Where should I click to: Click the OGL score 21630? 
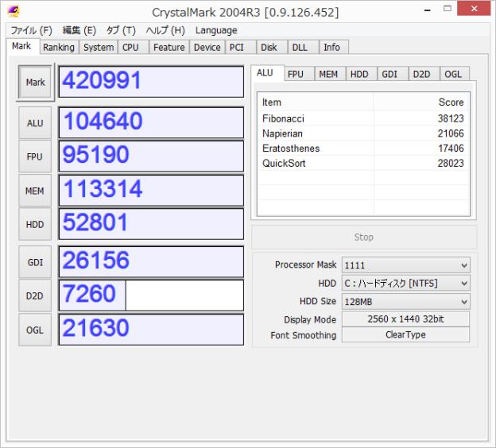click(151, 330)
